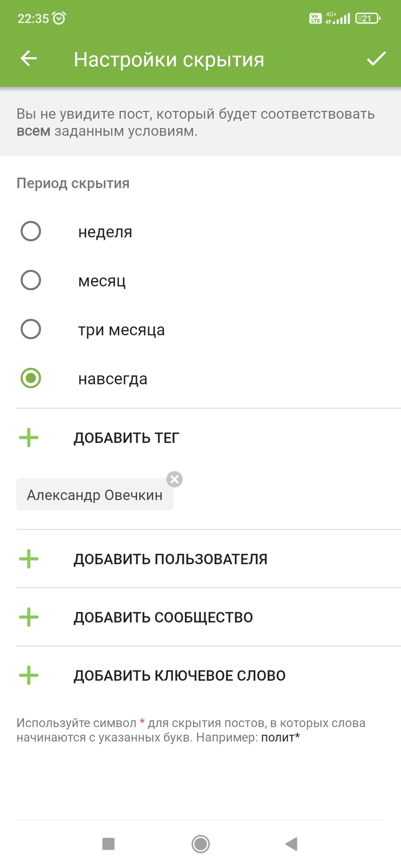Click the plus icon beside ДОБАВИТЬ ПОЛЬЗОВАТЕЛЯ
The height and width of the screenshot is (868, 401).
coord(29,559)
